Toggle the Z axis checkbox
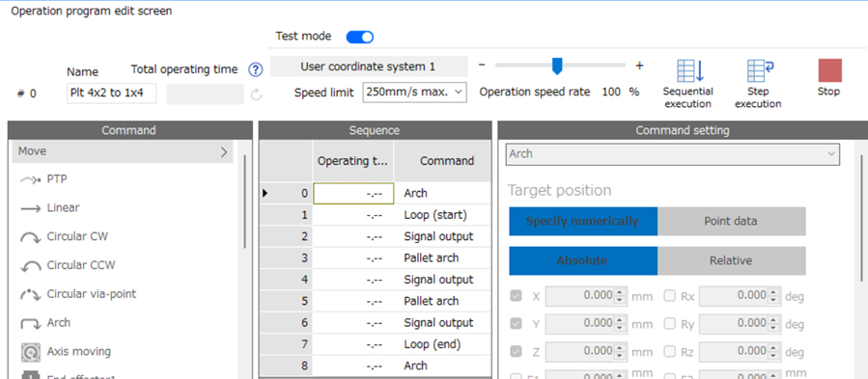This screenshot has height=379, width=868. click(516, 350)
